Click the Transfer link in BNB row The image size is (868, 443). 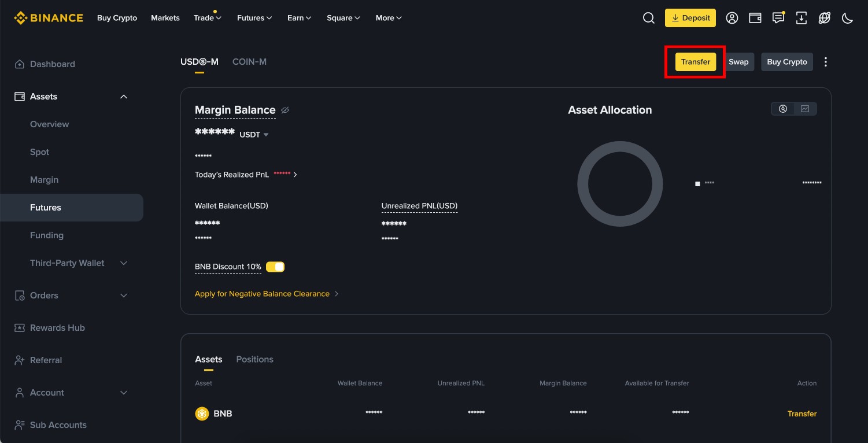tap(802, 414)
